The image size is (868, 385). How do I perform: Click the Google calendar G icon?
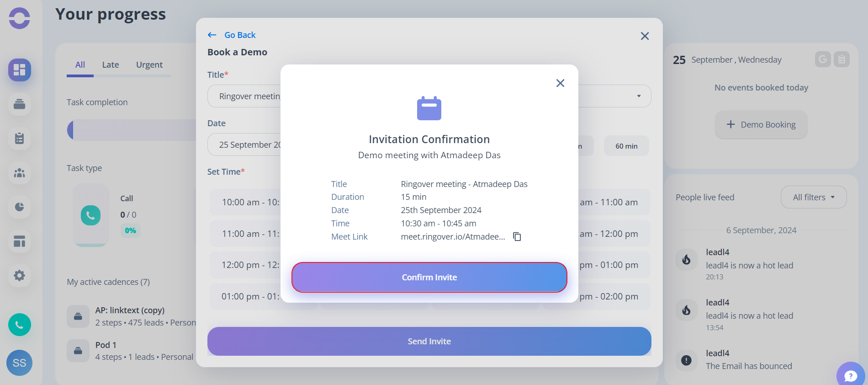(823, 59)
